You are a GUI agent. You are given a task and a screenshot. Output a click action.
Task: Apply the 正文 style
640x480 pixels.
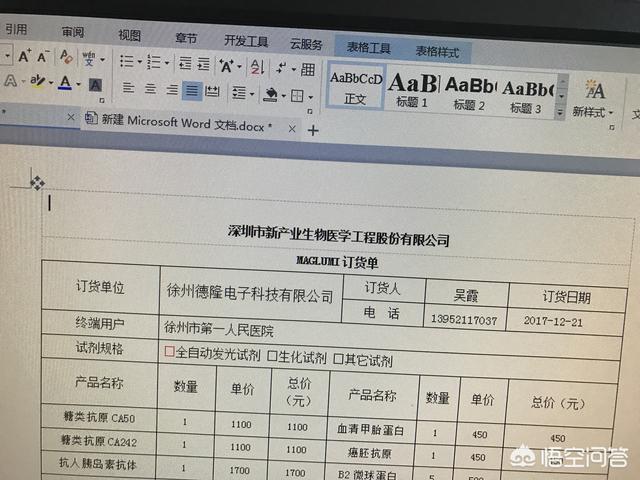coord(355,87)
